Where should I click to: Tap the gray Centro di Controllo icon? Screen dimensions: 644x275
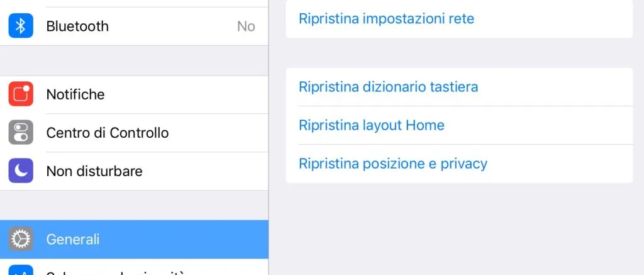click(x=21, y=133)
